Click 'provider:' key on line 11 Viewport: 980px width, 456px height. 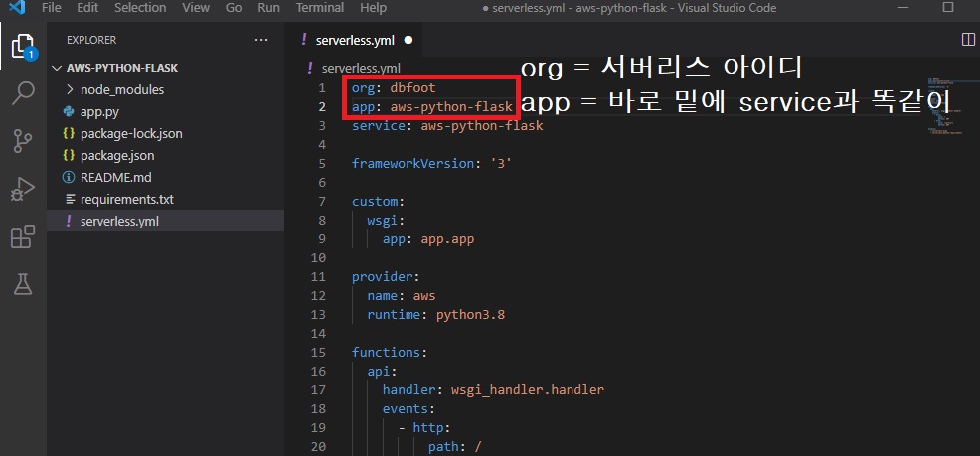386,277
